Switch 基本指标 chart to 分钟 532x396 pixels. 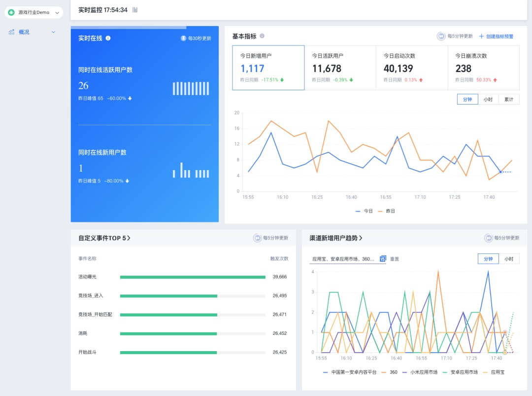[467, 99]
